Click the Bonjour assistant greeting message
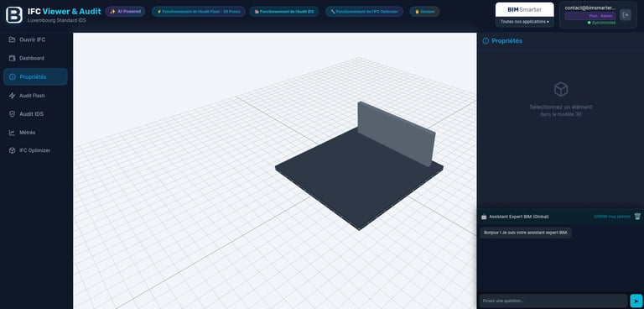 (526, 233)
